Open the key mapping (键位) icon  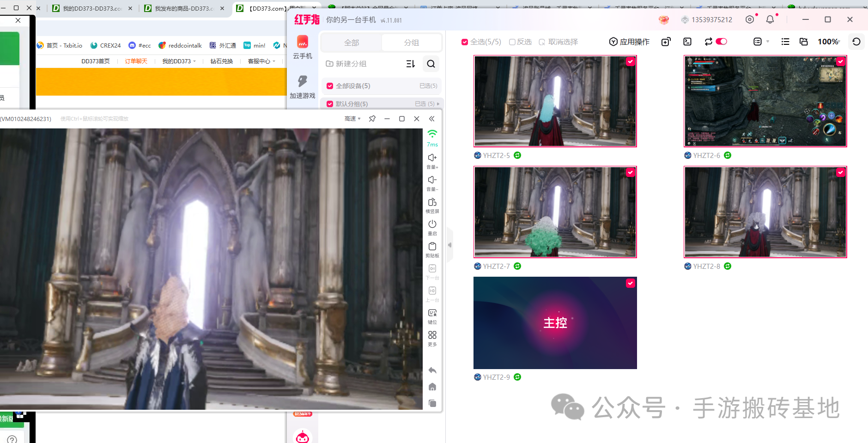coord(432,313)
